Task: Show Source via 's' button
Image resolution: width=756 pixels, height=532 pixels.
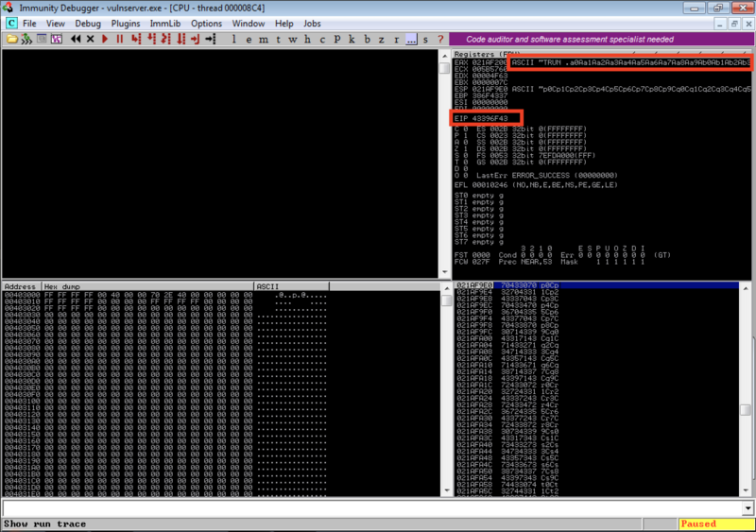Action: point(425,40)
